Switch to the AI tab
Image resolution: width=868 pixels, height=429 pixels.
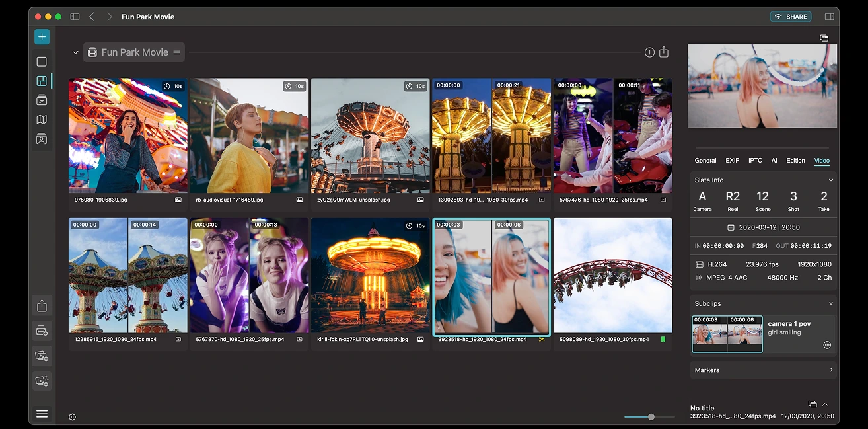point(774,161)
